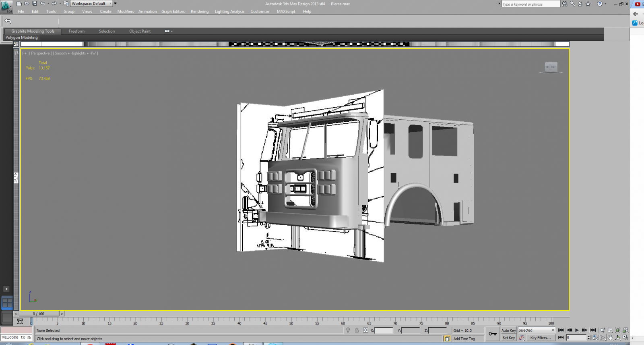Toggle Auto Key animation mode
644x345 pixels.
coord(508,330)
